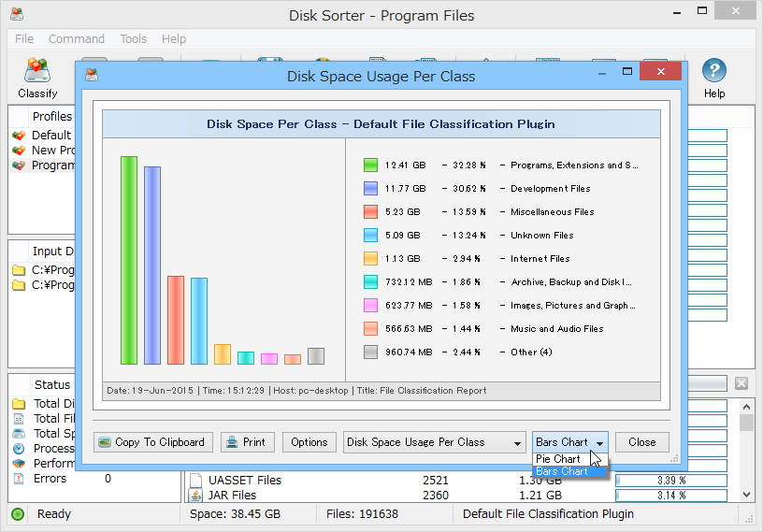763x532 pixels.
Task: Click the 'JAR Files' row text
Action: click(x=232, y=496)
